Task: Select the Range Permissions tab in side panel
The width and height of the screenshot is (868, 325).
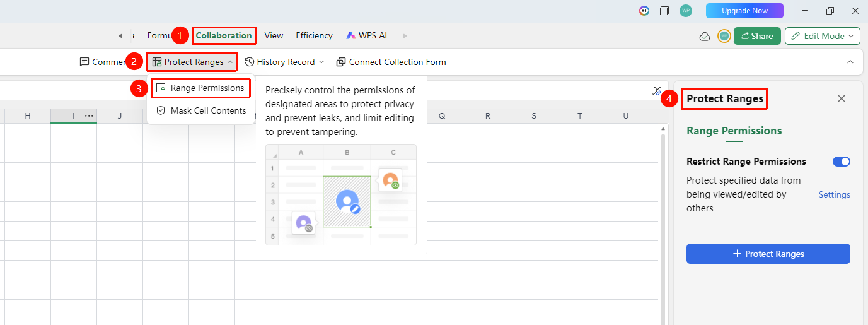Action: pyautogui.click(x=734, y=131)
